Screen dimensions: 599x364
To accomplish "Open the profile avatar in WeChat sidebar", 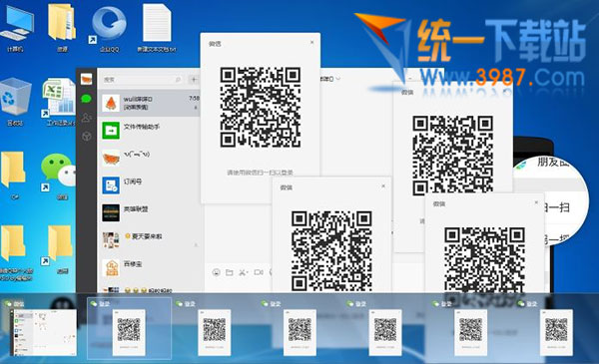I will [x=86, y=79].
